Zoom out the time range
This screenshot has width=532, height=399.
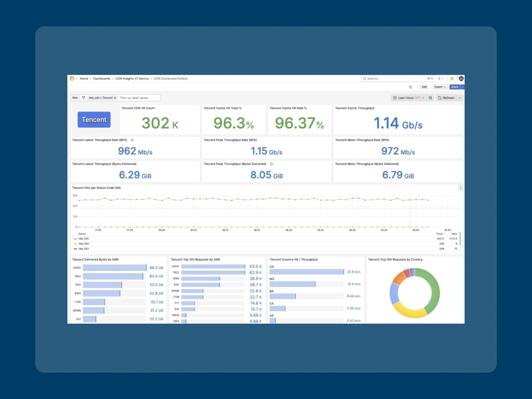[430, 98]
